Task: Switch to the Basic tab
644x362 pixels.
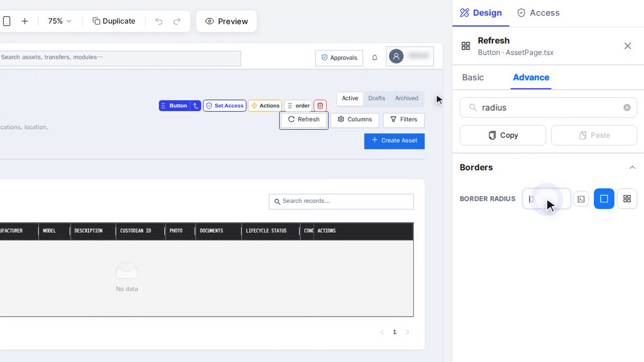Action: tap(473, 77)
